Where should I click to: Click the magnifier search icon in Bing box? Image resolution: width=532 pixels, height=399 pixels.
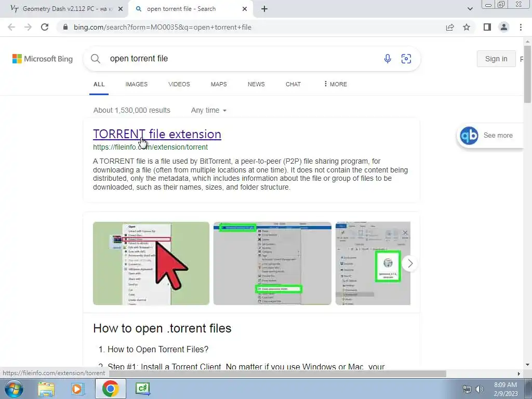click(x=96, y=59)
